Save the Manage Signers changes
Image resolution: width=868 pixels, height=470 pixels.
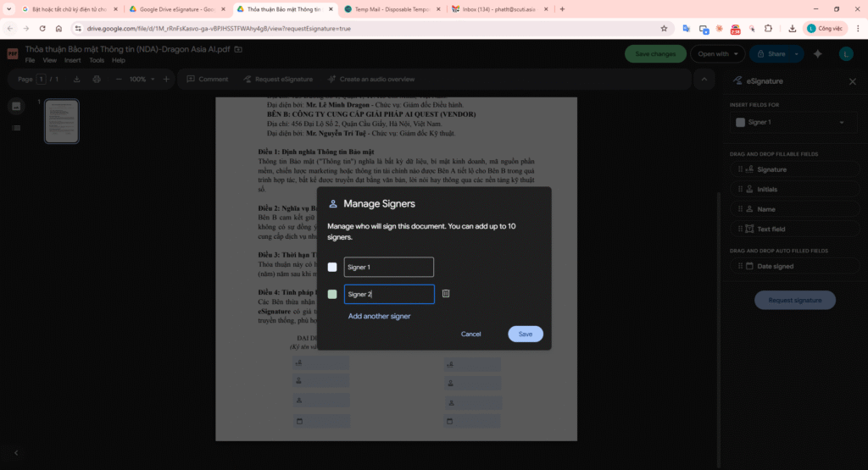525,334
